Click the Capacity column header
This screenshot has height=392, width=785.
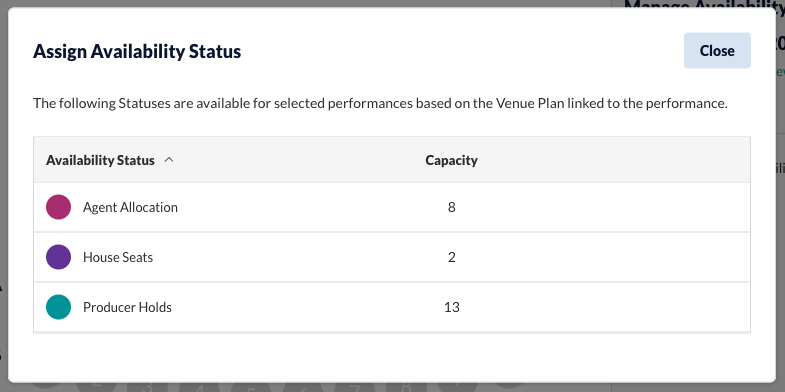451,160
